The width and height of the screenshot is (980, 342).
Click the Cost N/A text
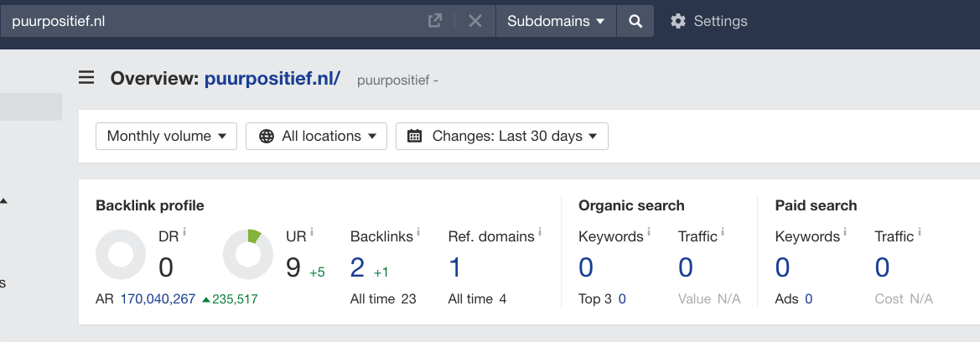(904, 299)
